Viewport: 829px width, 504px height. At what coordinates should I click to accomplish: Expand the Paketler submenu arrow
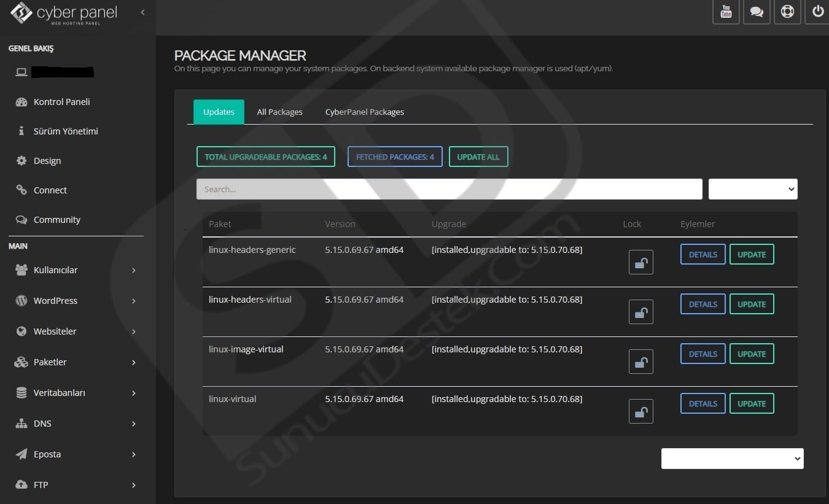click(133, 362)
